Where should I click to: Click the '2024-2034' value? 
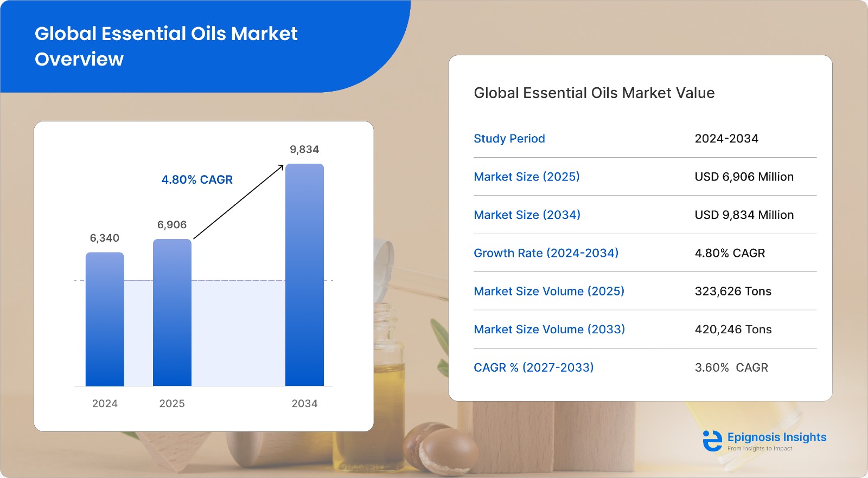[x=726, y=139]
